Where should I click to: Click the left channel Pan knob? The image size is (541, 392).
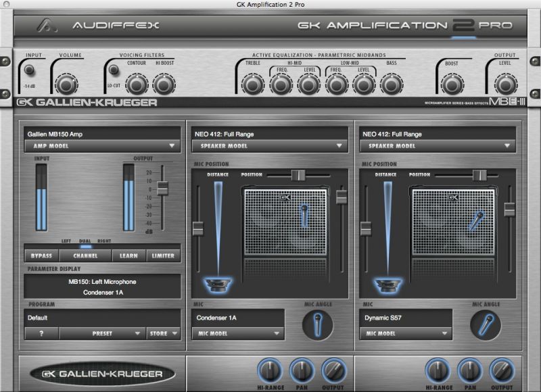coord(302,370)
